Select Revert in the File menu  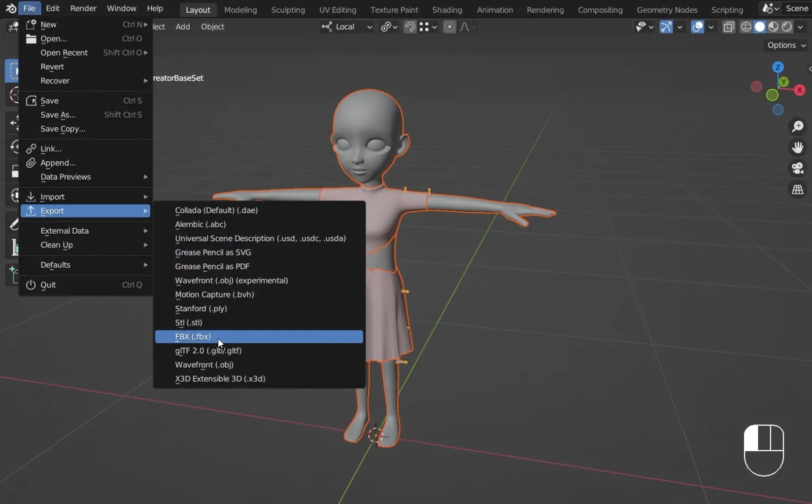pyautogui.click(x=85, y=67)
